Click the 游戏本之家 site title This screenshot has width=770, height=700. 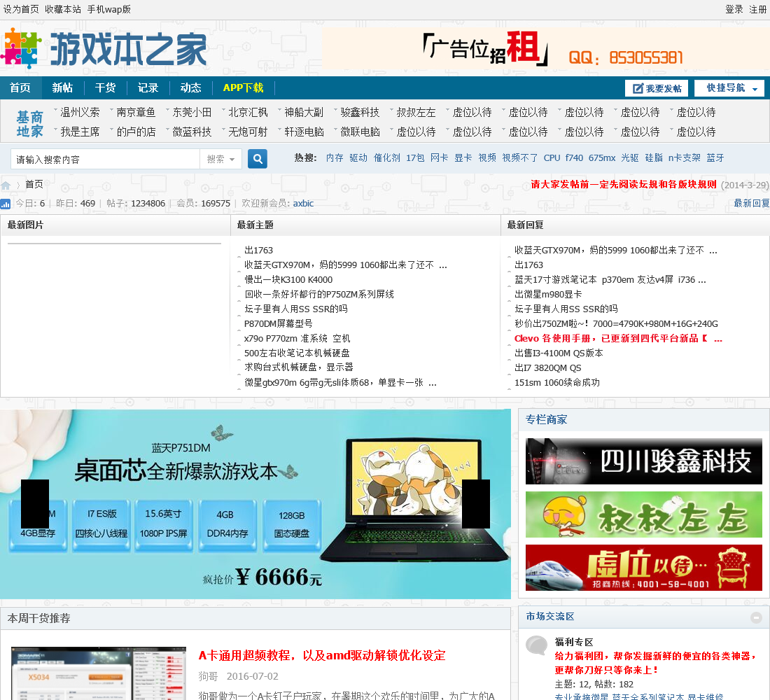(129, 48)
